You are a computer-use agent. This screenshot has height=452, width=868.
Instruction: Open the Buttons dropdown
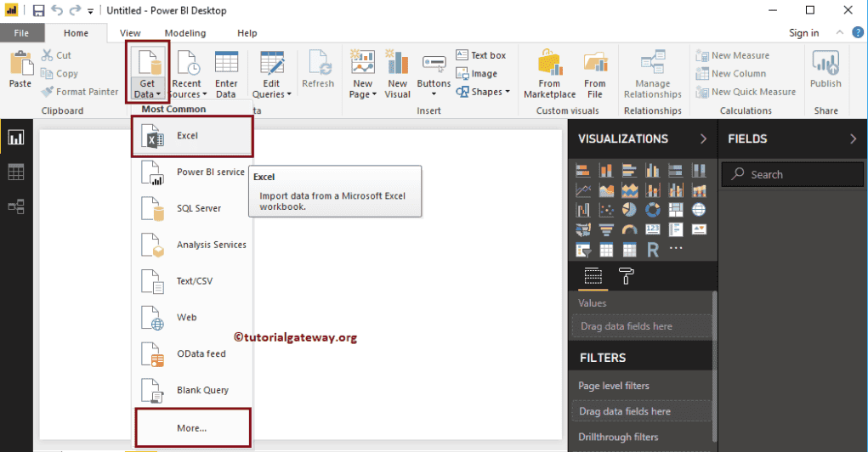(434, 75)
